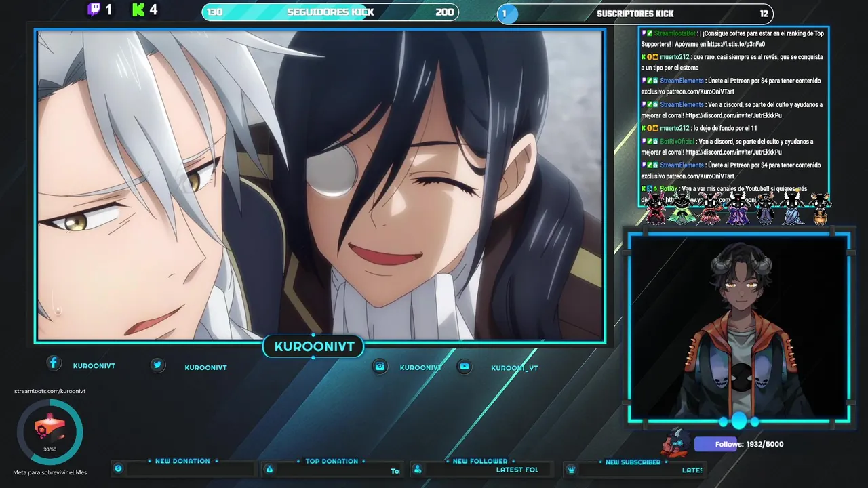Select the purple-dressed chat avatar sprite
This screenshot has height=488, width=868.
point(737,208)
